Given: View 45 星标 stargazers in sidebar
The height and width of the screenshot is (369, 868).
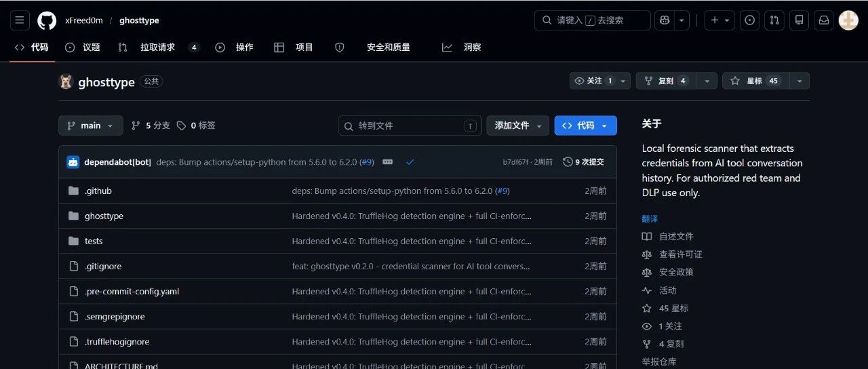Looking at the screenshot, I should coord(665,308).
